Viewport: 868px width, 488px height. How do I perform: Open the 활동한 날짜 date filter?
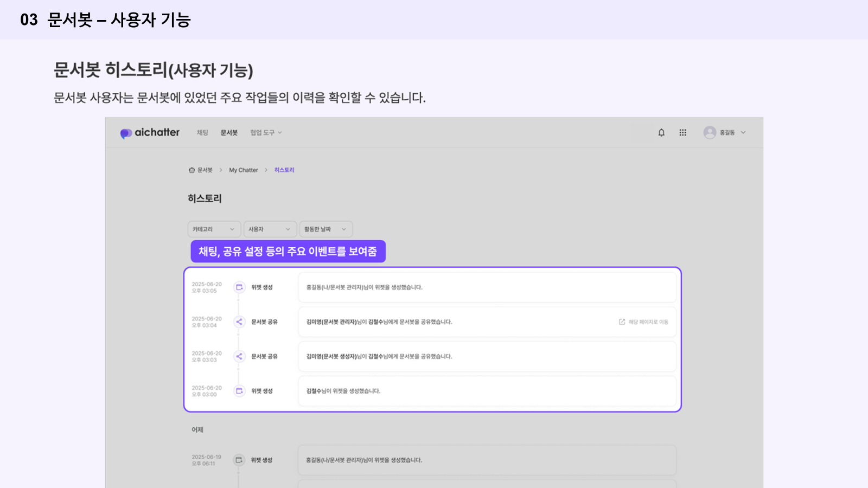pyautogui.click(x=325, y=229)
